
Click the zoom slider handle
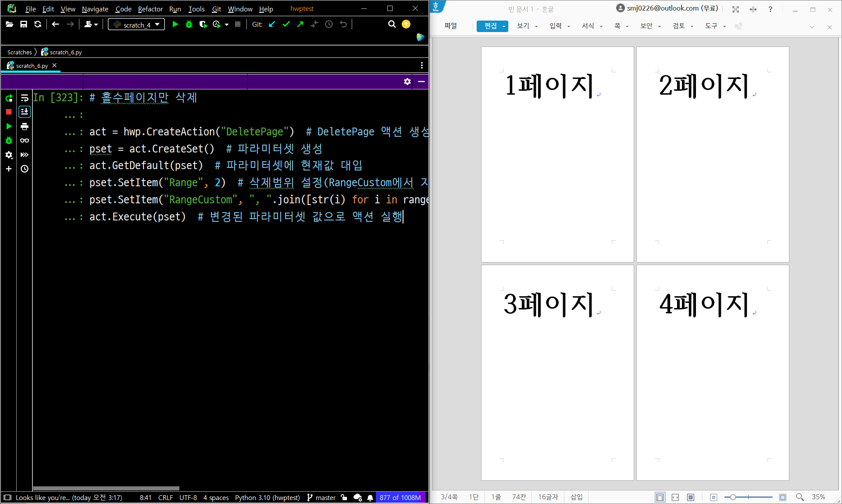733,497
